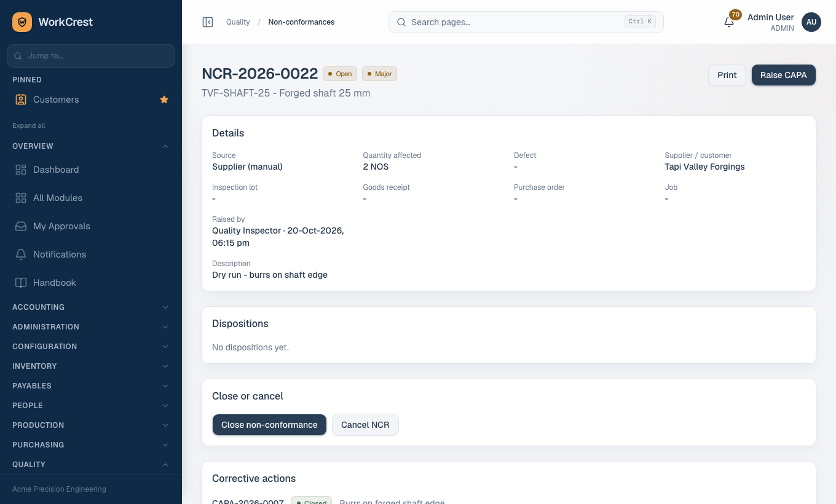The width and height of the screenshot is (836, 504).
Task: Expand the Administration section
Action: [91, 327]
